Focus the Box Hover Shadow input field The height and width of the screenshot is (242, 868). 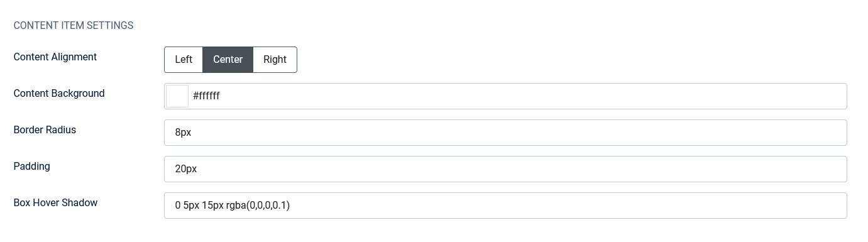[x=505, y=206]
